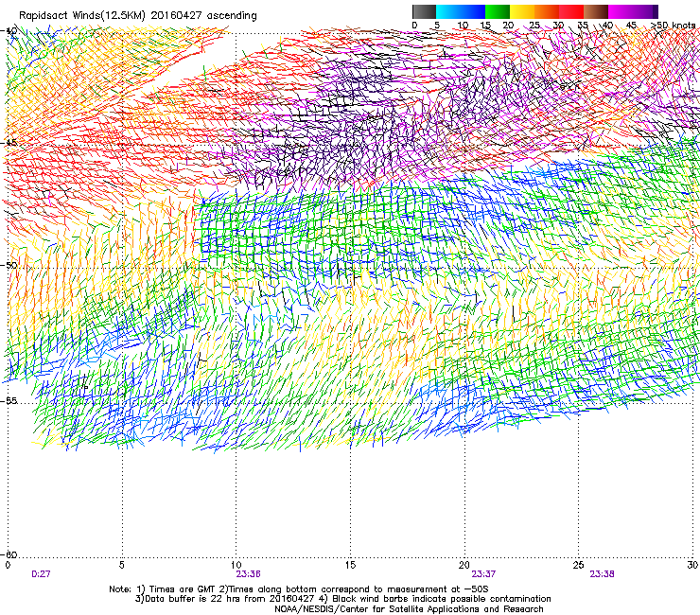Click the 'NOAA/NESDIS/Center for Satellite Applications' credit line

click(x=409, y=609)
